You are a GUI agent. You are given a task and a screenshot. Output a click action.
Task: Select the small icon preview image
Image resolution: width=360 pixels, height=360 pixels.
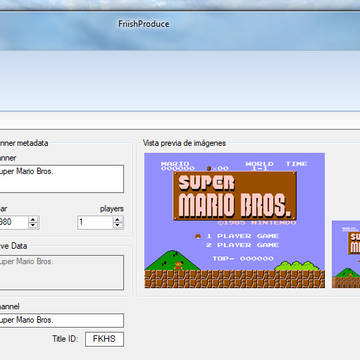coord(346,254)
